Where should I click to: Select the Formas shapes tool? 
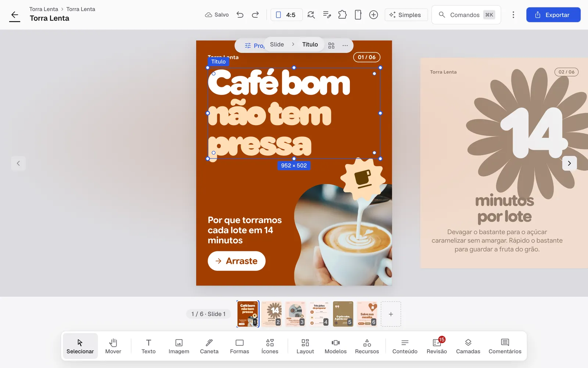(x=240, y=346)
